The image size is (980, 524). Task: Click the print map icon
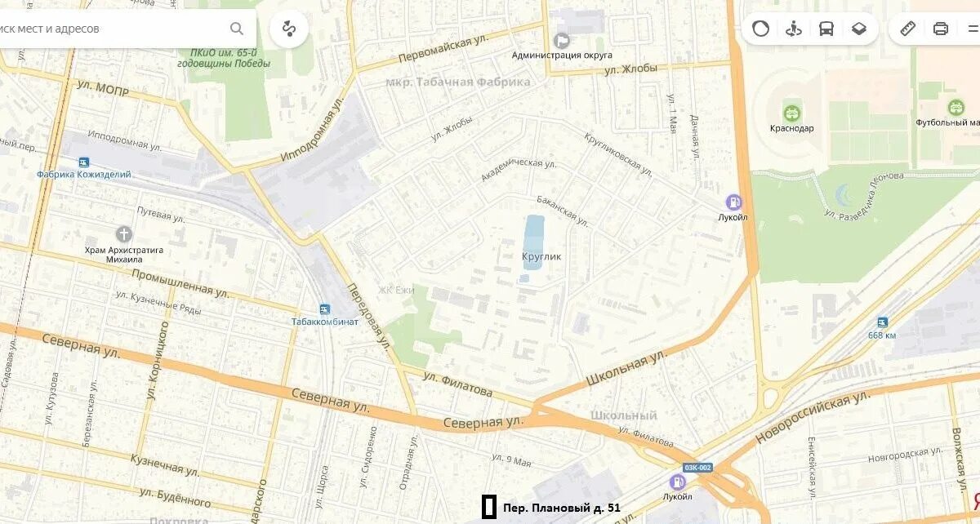click(941, 29)
